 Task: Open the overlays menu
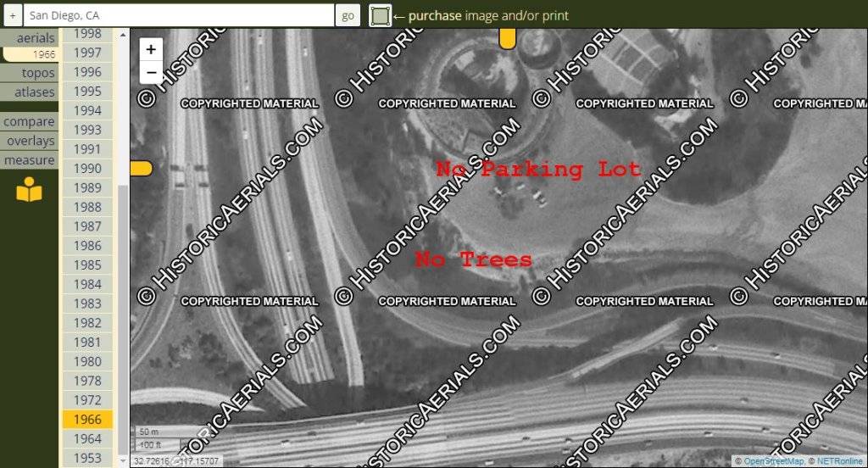(31, 141)
